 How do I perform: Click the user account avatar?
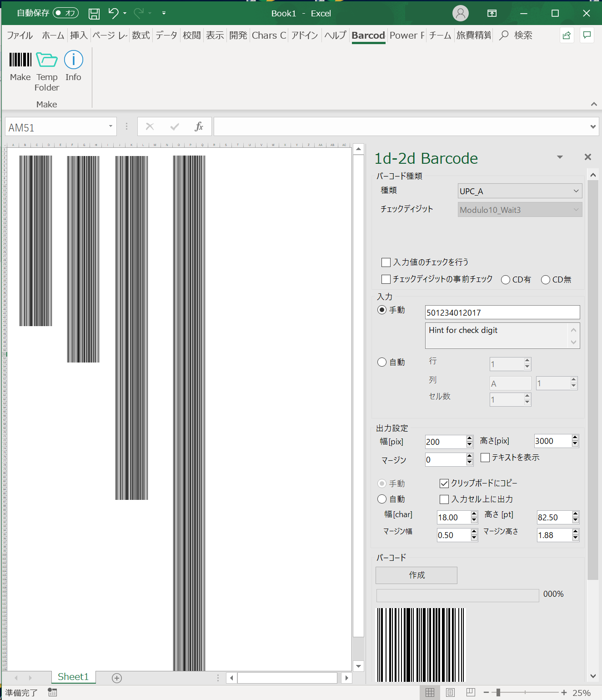(460, 13)
